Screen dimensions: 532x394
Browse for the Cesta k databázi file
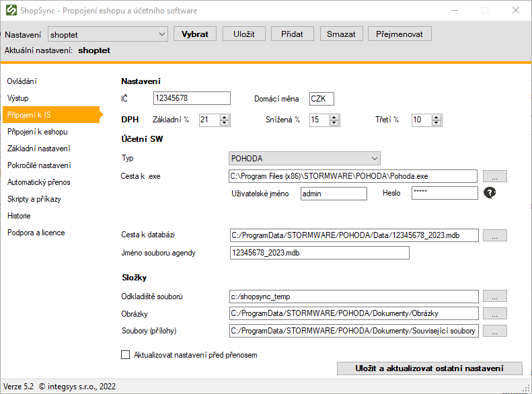click(495, 235)
